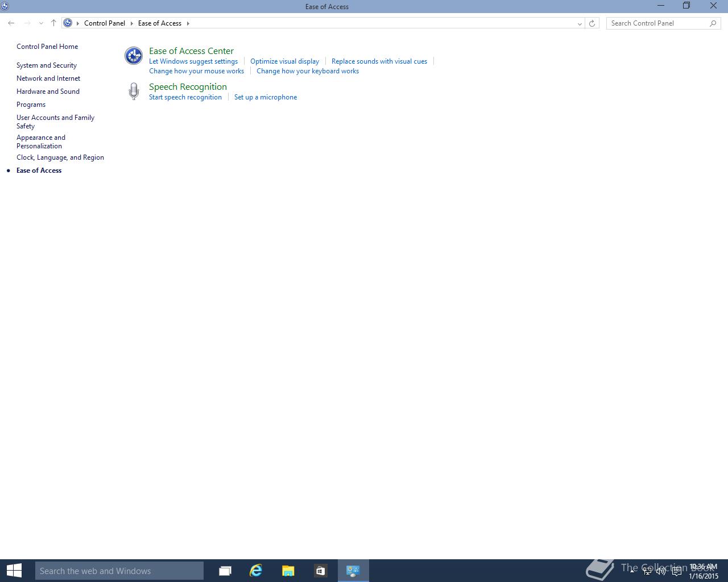
Task: Open User Accounts and Family Safety
Action: point(55,122)
